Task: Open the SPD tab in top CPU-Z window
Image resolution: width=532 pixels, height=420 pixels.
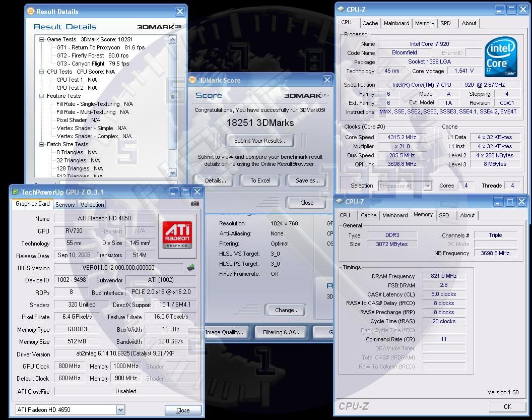Action: pos(445,23)
